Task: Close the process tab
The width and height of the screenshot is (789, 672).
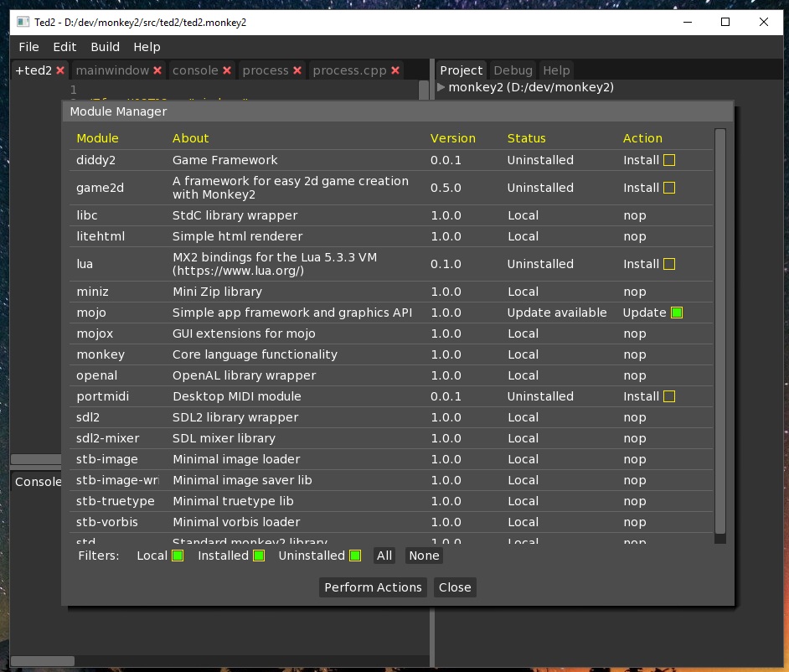Action: pyautogui.click(x=297, y=70)
